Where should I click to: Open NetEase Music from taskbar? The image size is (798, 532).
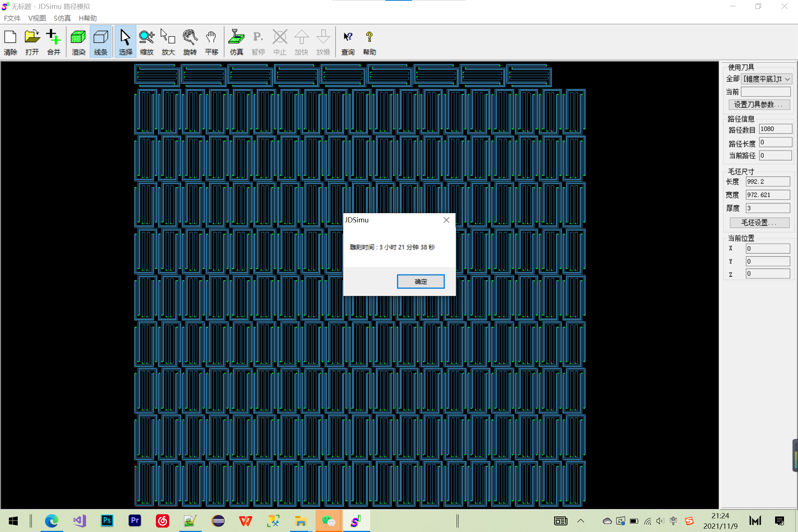pos(163,521)
